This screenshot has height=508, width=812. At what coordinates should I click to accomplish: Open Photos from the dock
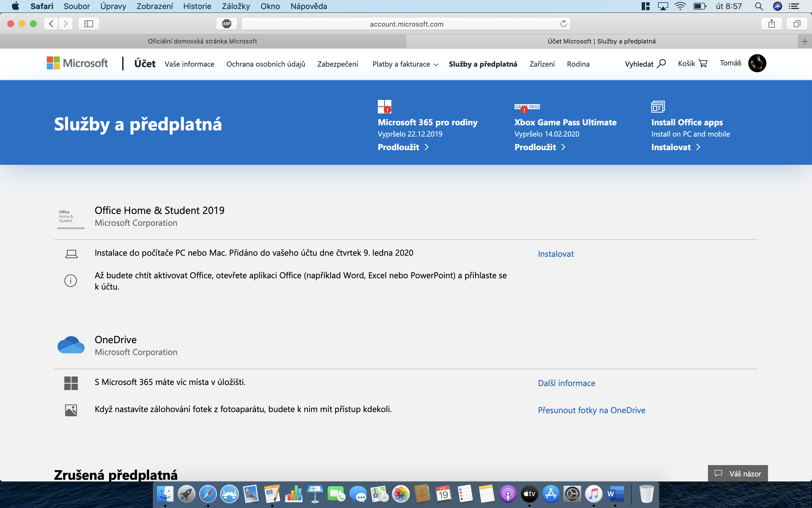[x=401, y=494]
